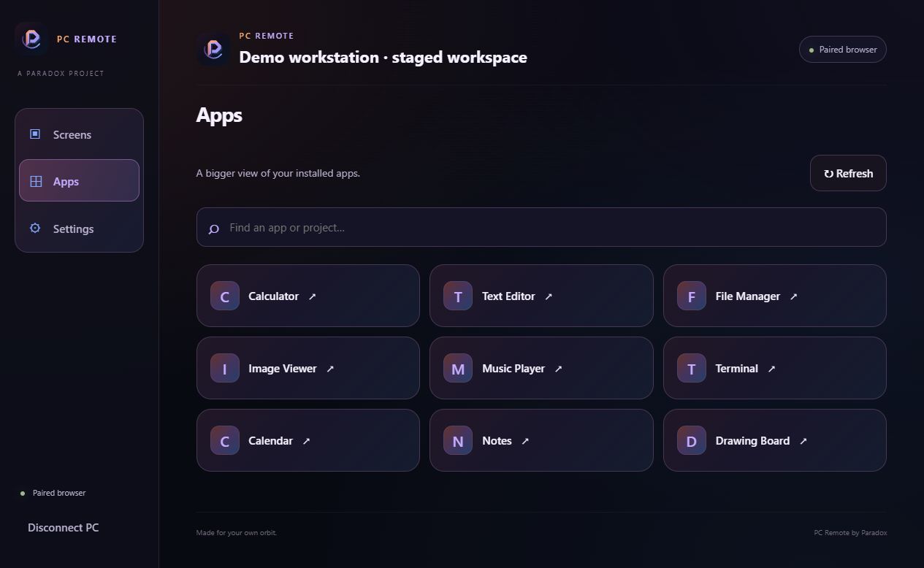Screen dimensions: 924x568
Task: Select the Apps navigation item
Action: [x=79, y=180]
